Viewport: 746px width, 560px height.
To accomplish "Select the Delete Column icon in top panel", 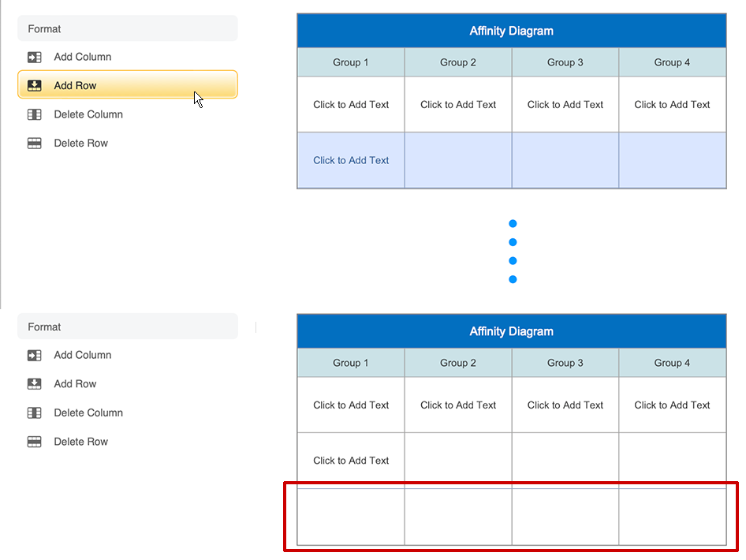I will (x=34, y=114).
